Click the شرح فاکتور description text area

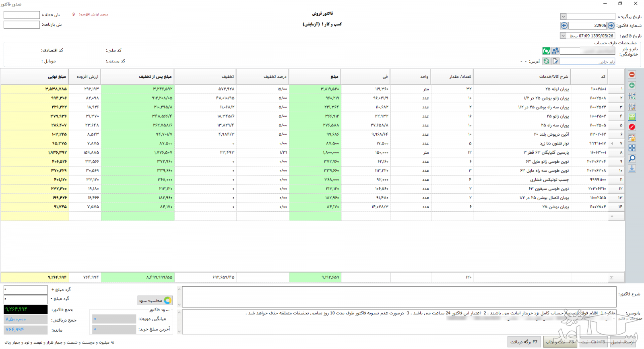(399, 297)
